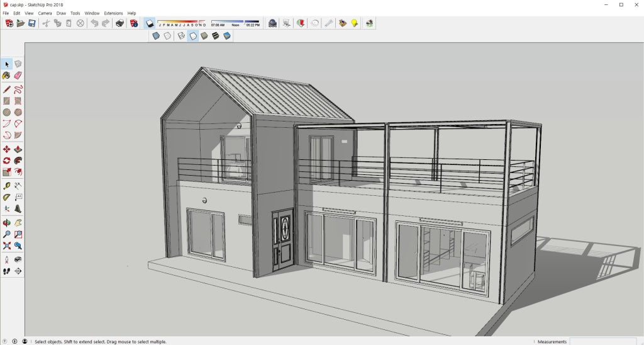Click the Previous view tool
Viewport: 644px width, 345px height.
pyautogui.click(x=18, y=246)
